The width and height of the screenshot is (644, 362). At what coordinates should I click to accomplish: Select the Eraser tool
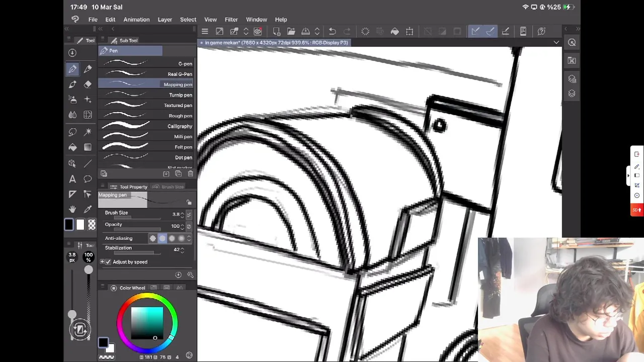click(x=88, y=84)
